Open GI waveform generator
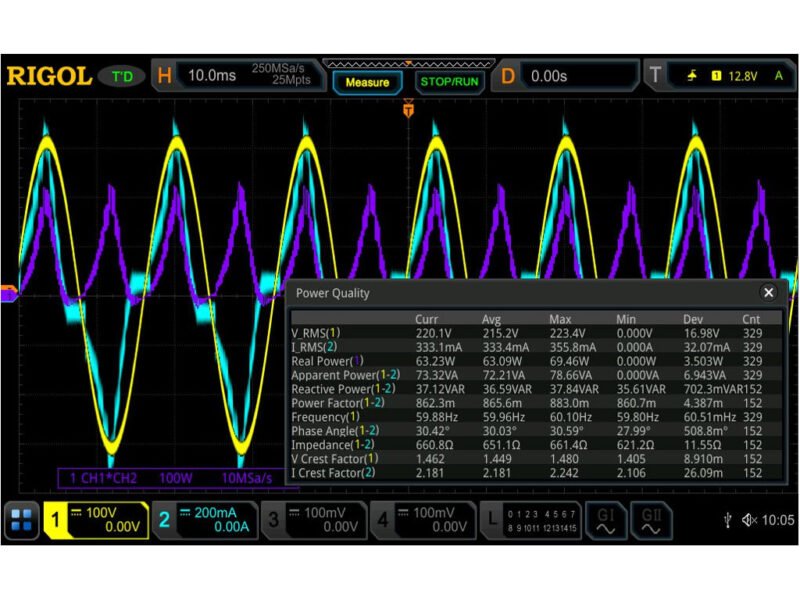Image resolution: width=800 pixels, height=600 pixels. point(606,520)
